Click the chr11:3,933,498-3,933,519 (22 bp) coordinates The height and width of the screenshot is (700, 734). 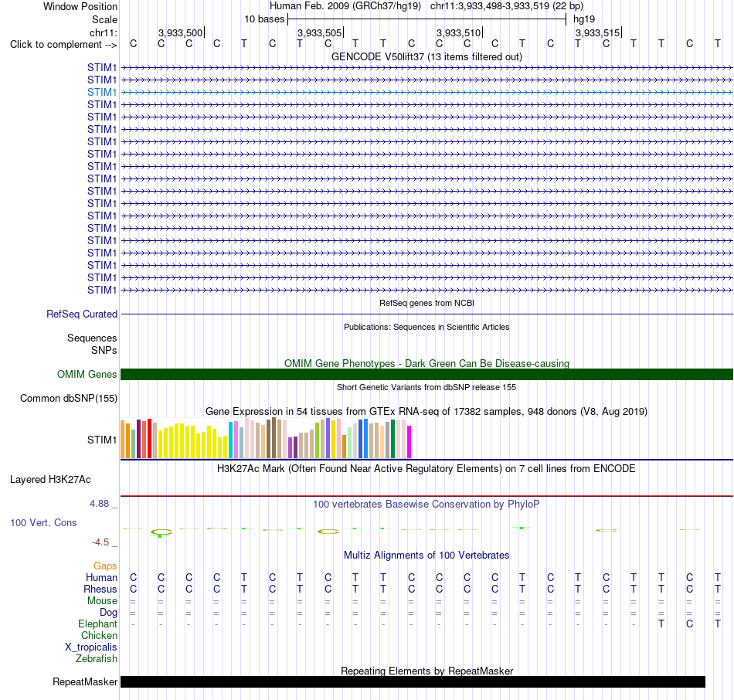(507, 6)
